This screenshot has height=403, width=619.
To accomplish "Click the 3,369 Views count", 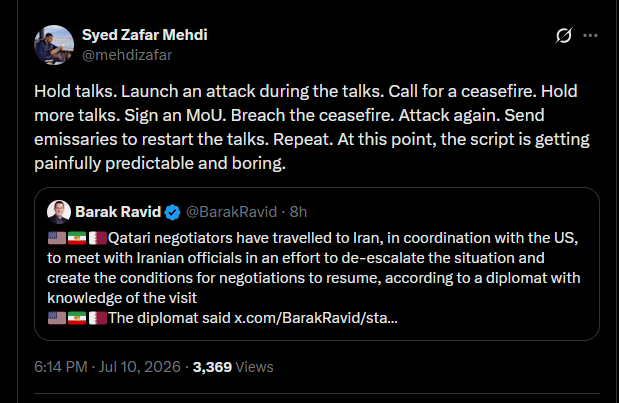I will (x=233, y=367).
